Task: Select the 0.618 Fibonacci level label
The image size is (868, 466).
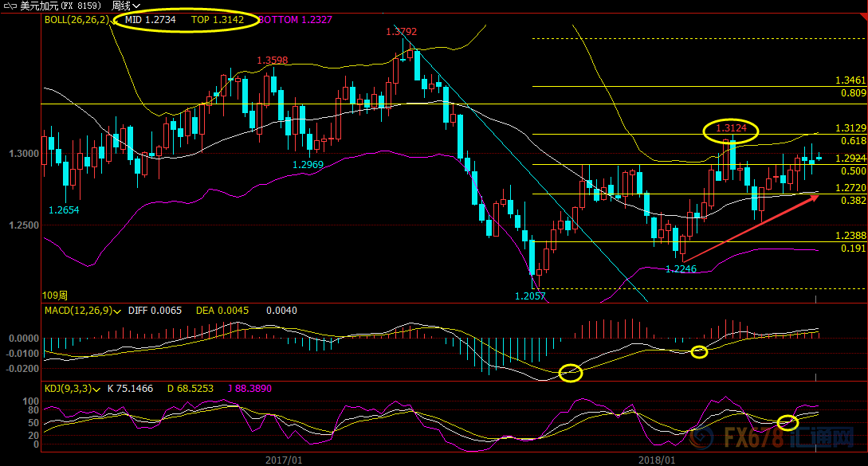Action: click(850, 140)
